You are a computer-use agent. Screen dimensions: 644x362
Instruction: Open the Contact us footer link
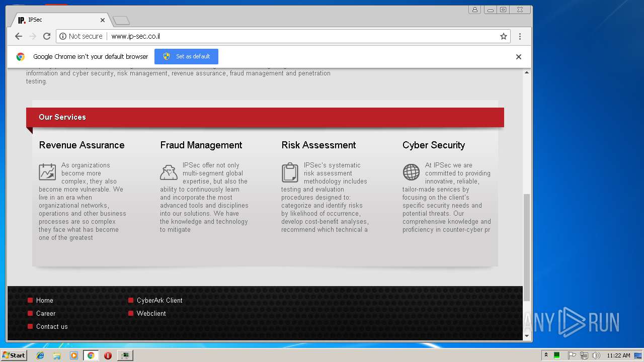(52, 326)
